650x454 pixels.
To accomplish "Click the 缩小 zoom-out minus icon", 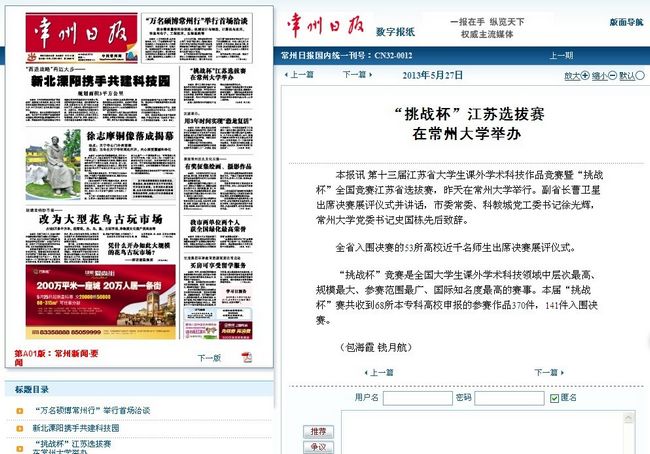I will (612, 75).
